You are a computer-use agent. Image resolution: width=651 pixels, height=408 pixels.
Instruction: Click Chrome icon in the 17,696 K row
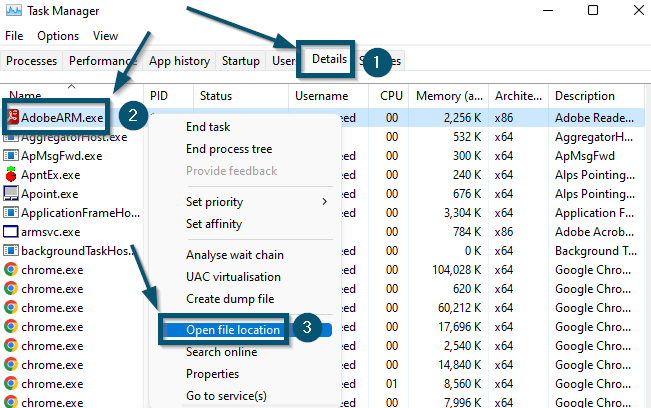pos(11,327)
